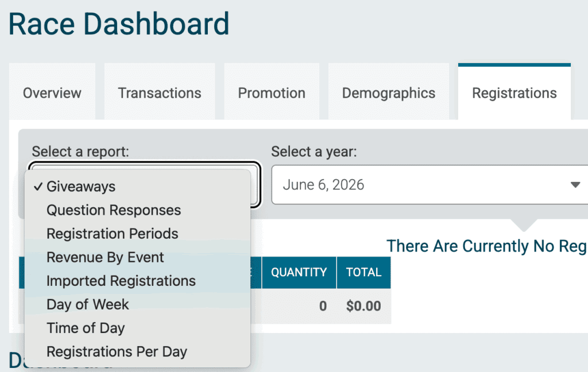Pick Revenue By Event report option
Screen dimensions: 588x372
105,257
